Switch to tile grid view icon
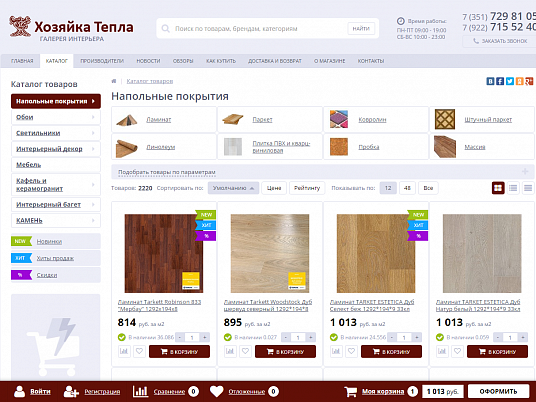The width and height of the screenshot is (536, 402). pyautogui.click(x=498, y=188)
